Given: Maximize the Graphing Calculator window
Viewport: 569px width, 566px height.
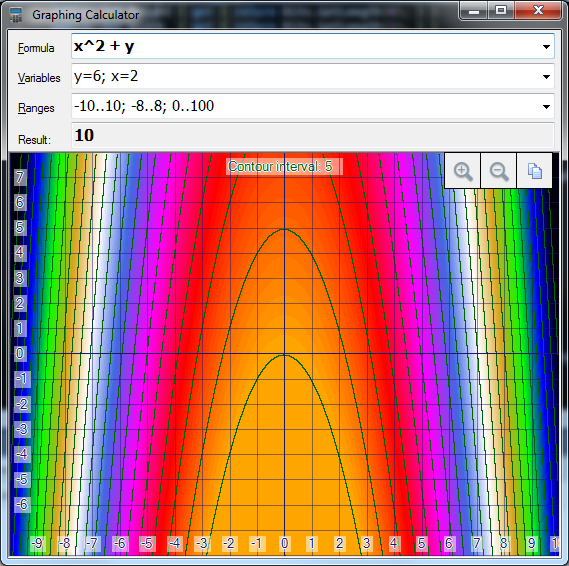Looking at the screenshot, I should click(x=501, y=11).
